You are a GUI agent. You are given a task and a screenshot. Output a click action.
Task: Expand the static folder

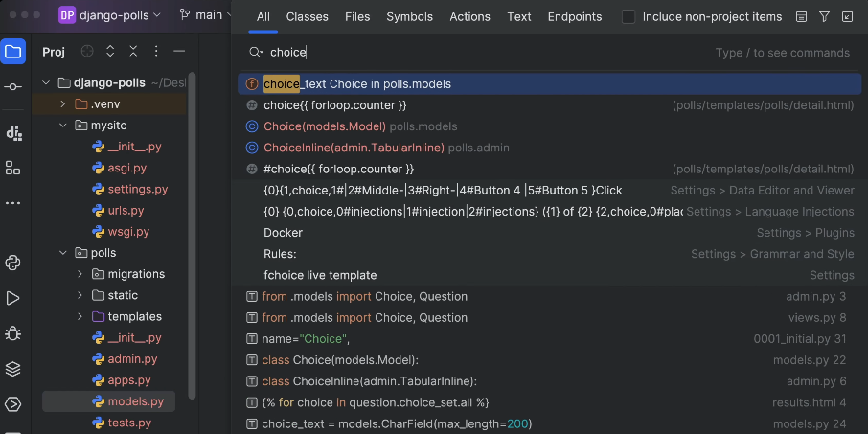(x=80, y=295)
